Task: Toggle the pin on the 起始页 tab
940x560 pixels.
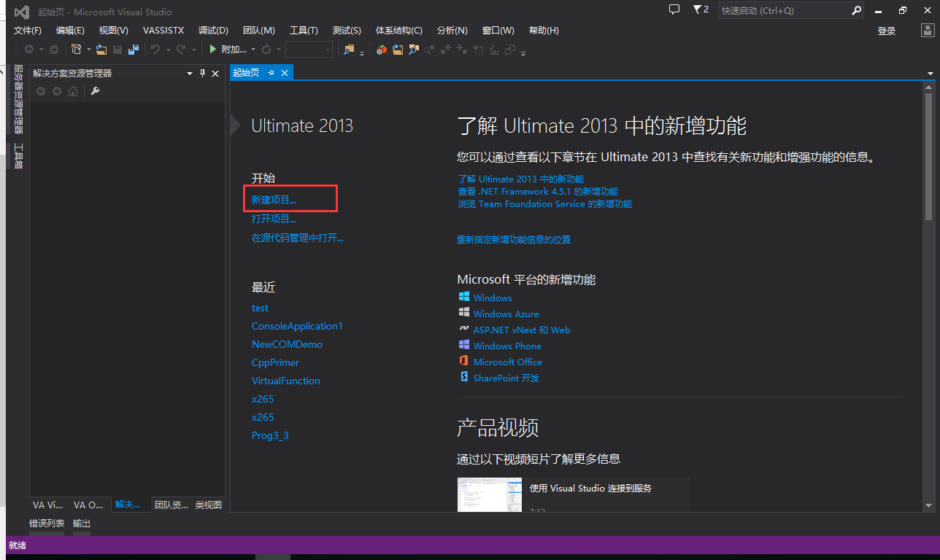Action: 271,72
